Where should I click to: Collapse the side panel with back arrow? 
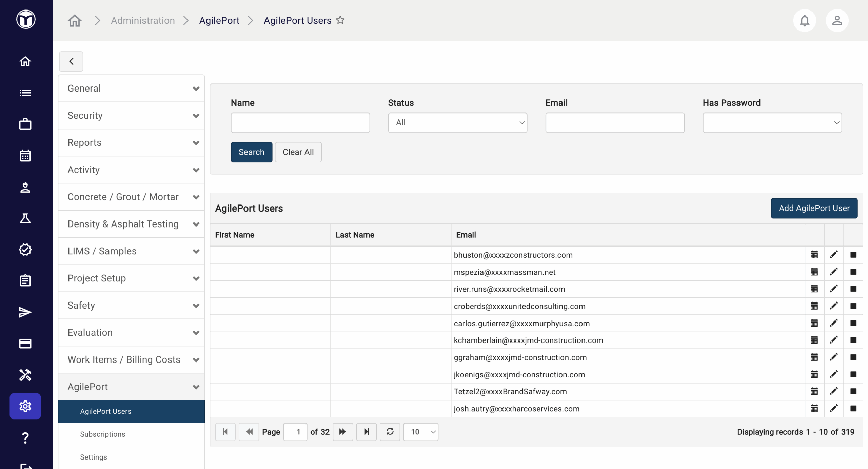[71, 61]
